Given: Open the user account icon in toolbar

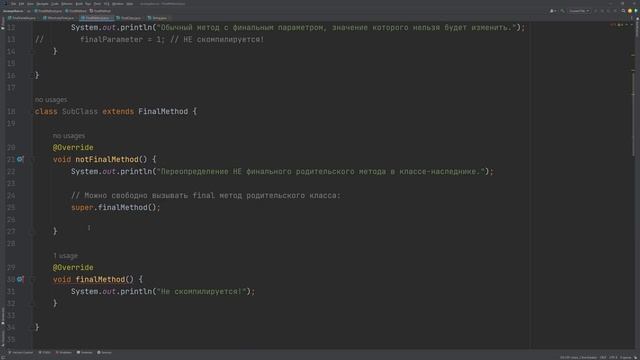Looking at the screenshot, I should [x=552, y=11].
